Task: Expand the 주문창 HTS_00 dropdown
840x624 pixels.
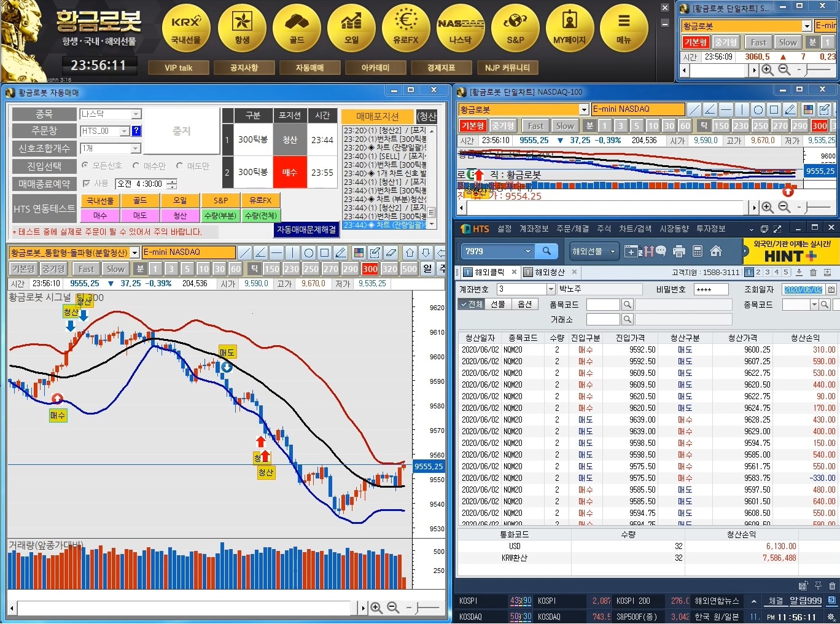Action: point(125,131)
